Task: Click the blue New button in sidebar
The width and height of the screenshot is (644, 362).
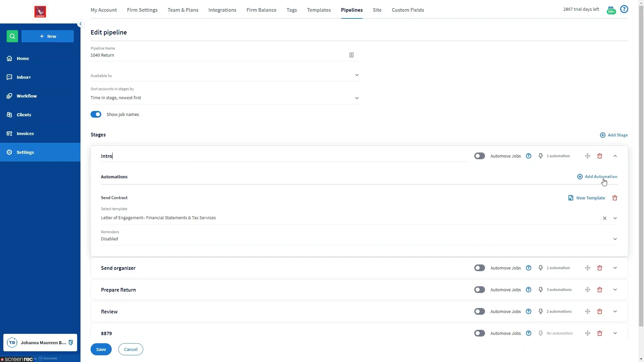Action: (x=48, y=36)
